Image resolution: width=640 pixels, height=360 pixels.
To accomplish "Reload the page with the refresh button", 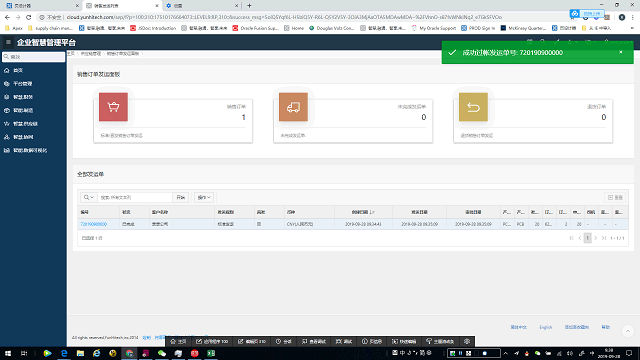I will (x=29, y=17).
